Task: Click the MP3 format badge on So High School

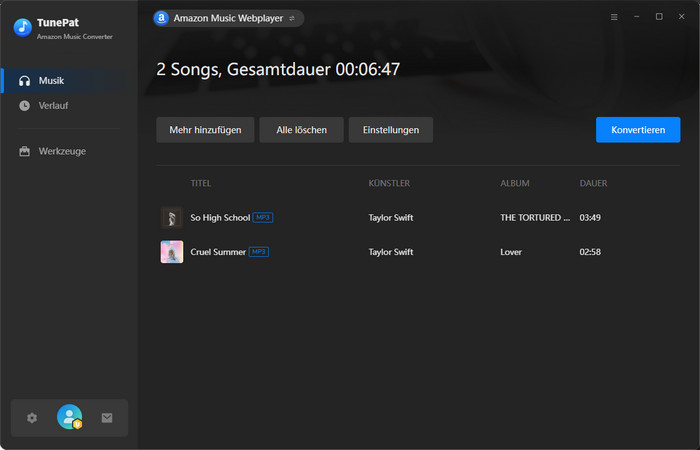Action: (x=262, y=217)
